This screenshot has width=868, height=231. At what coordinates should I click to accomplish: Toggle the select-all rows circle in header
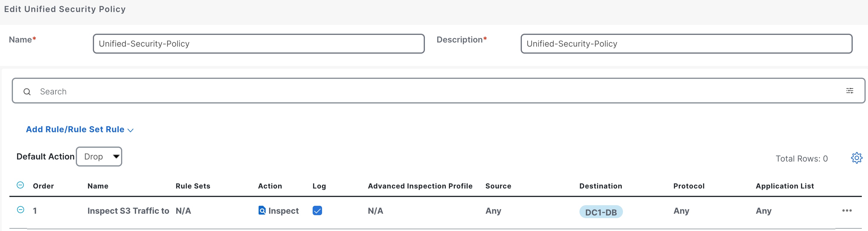[x=20, y=185]
